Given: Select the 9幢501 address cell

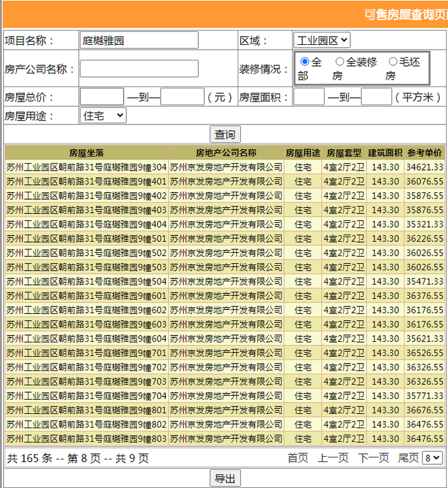Looking at the screenshot, I should (x=86, y=239).
